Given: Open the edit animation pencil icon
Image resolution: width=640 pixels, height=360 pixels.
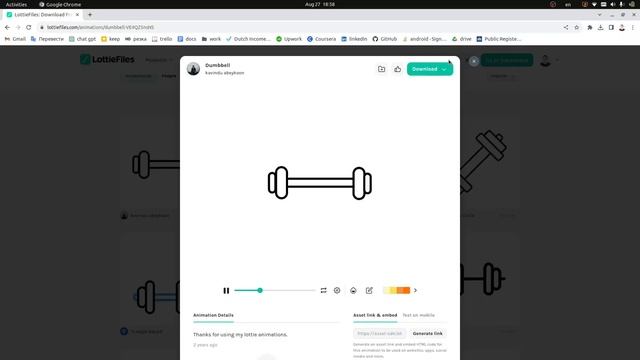Looking at the screenshot, I should pos(369,291).
